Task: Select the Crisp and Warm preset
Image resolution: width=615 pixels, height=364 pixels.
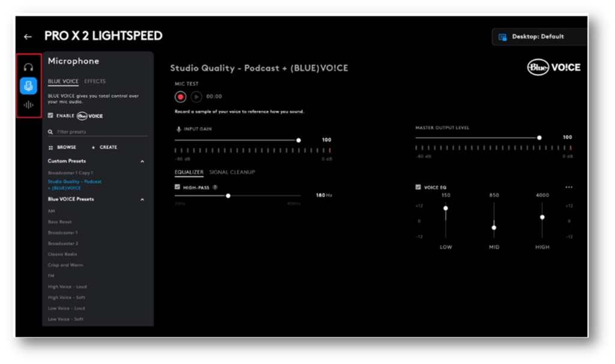Action: click(65, 265)
